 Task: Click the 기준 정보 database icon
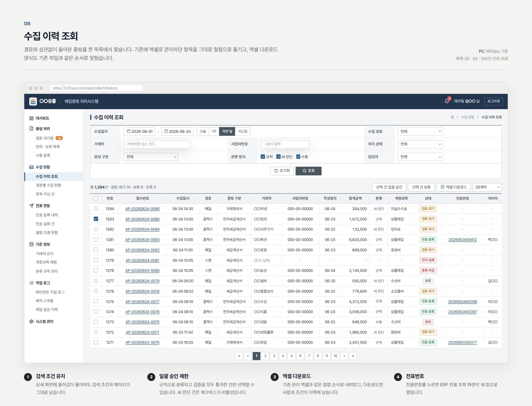[31, 244]
